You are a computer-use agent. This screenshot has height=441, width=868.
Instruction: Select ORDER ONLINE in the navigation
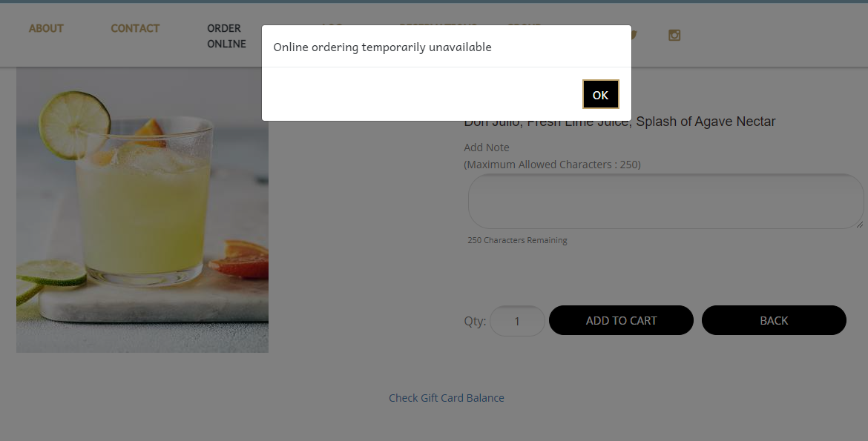(x=226, y=36)
